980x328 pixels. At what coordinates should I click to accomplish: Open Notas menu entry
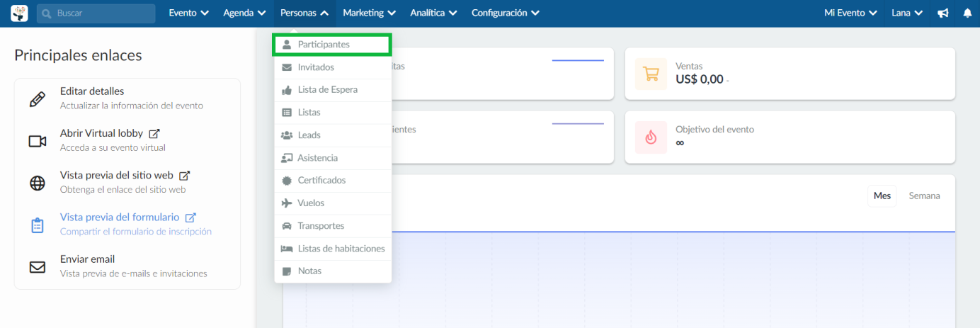(x=333, y=271)
